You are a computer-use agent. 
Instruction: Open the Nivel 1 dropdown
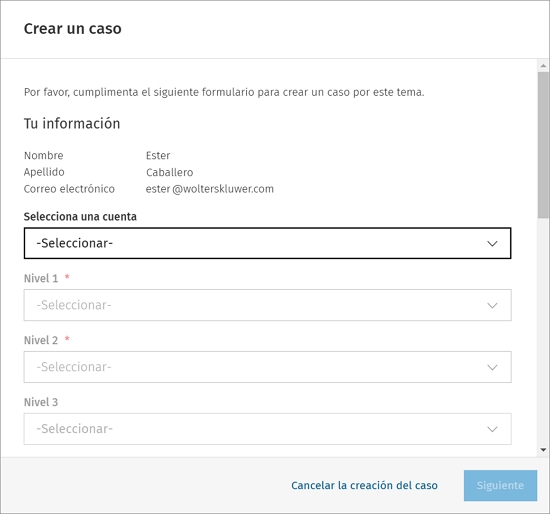coord(267,305)
